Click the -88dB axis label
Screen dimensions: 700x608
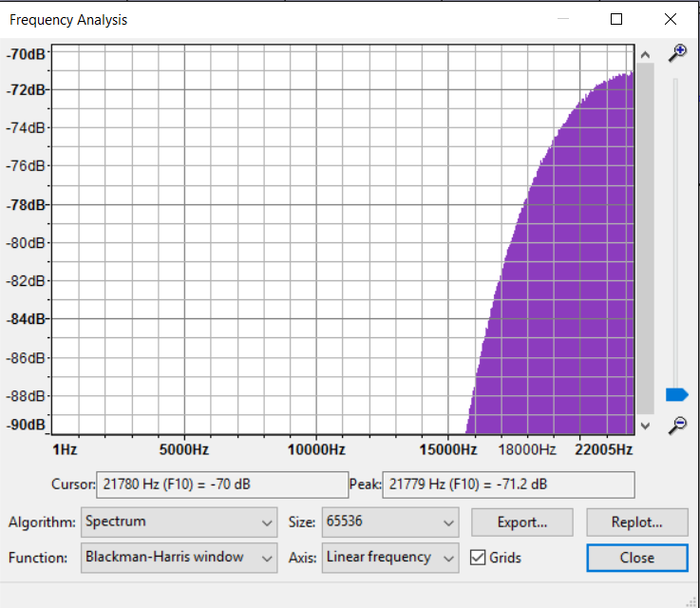tap(26, 396)
